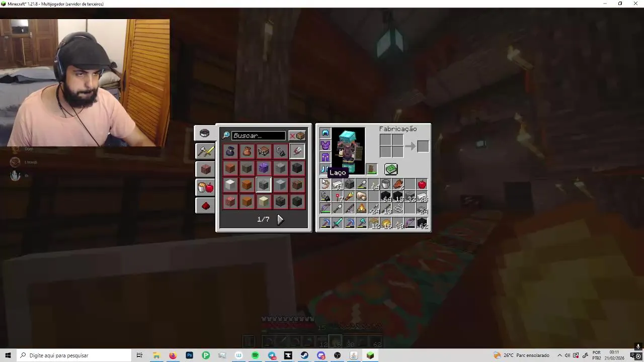Pick up the stack of 24 arrows
Viewport: 644px width, 362px height.
click(374, 209)
